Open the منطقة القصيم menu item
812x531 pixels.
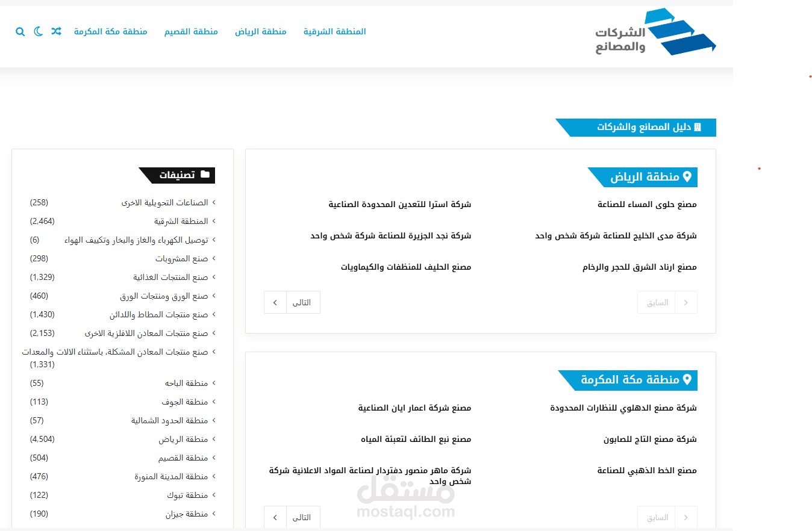point(191,31)
